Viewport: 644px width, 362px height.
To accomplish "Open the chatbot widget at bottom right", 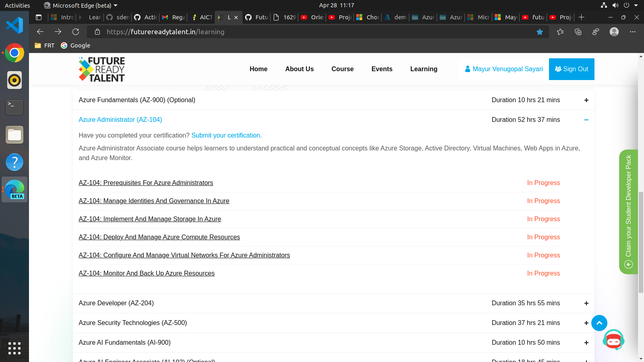I will (613, 340).
